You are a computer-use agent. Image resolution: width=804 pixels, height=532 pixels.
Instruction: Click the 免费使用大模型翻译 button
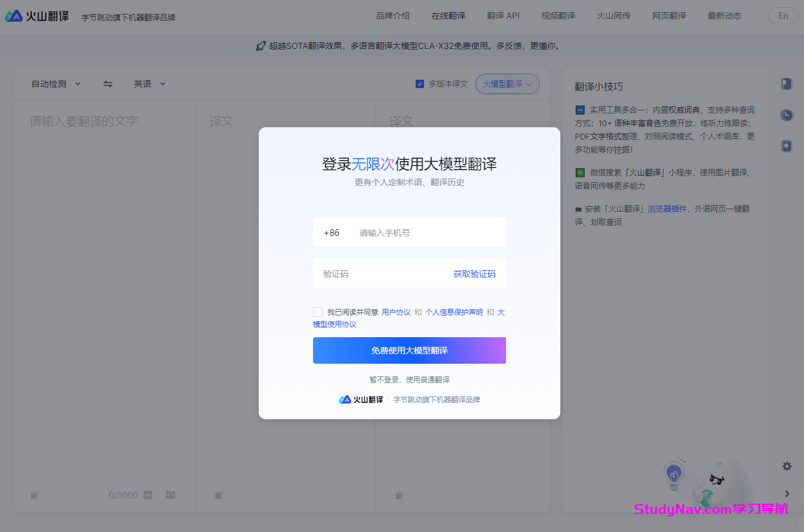[x=410, y=350]
